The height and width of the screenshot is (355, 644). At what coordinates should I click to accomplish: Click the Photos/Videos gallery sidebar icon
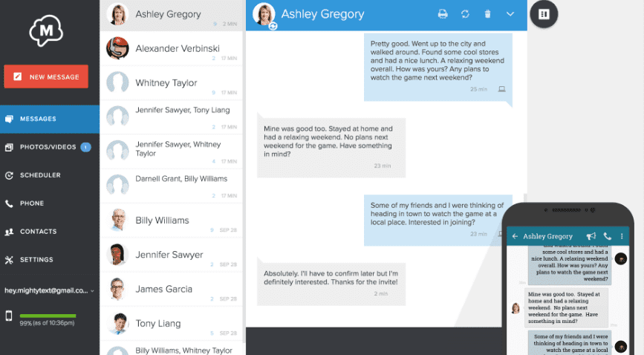pyautogui.click(x=9, y=147)
